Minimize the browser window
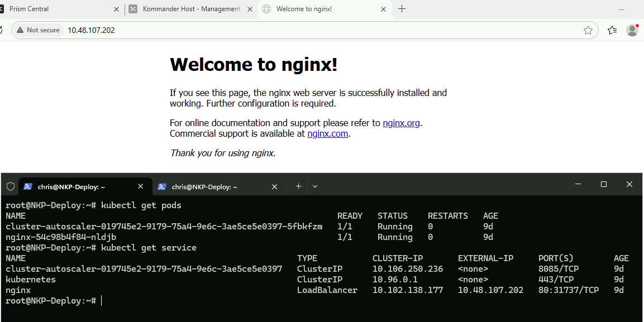 click(622, 9)
